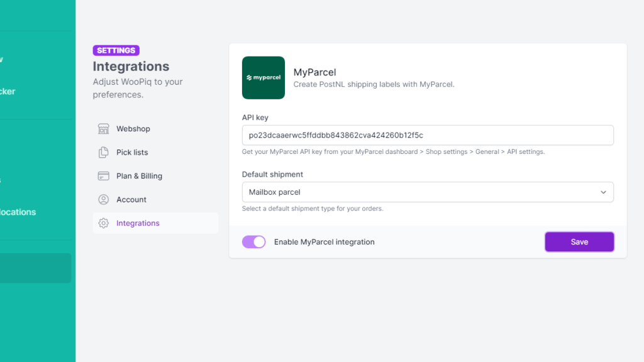Image resolution: width=644 pixels, height=362 pixels.
Task: Click the Enable MyParcel integration label
Action: tap(325, 242)
